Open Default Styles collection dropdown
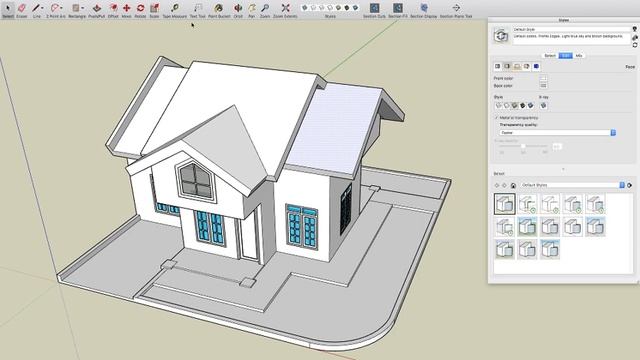The height and width of the screenshot is (360, 640). click(x=573, y=185)
